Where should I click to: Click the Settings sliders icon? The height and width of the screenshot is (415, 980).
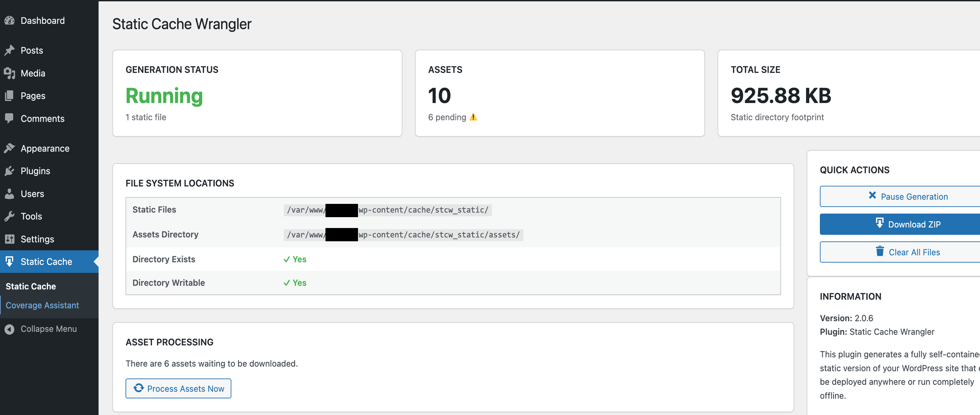(10, 239)
